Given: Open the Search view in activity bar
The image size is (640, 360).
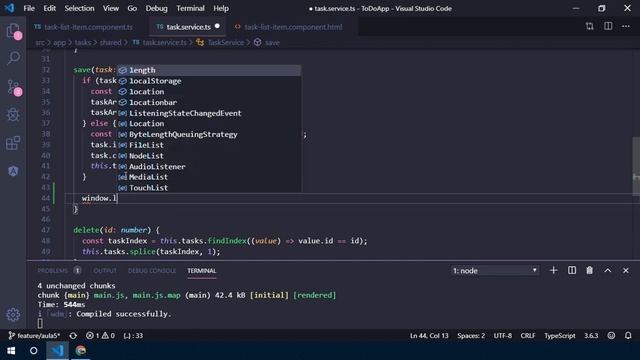Looking at the screenshot, I should click(x=13, y=58).
